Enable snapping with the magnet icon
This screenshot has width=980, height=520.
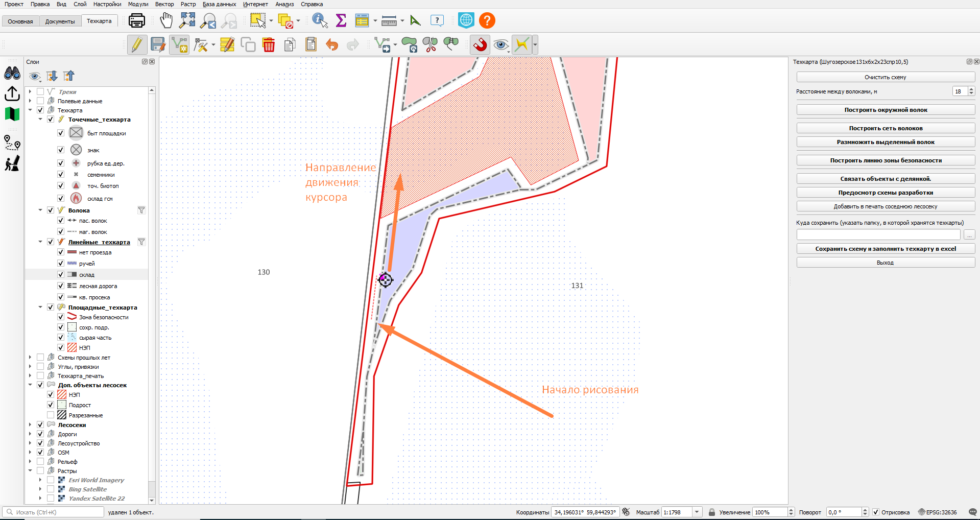480,45
